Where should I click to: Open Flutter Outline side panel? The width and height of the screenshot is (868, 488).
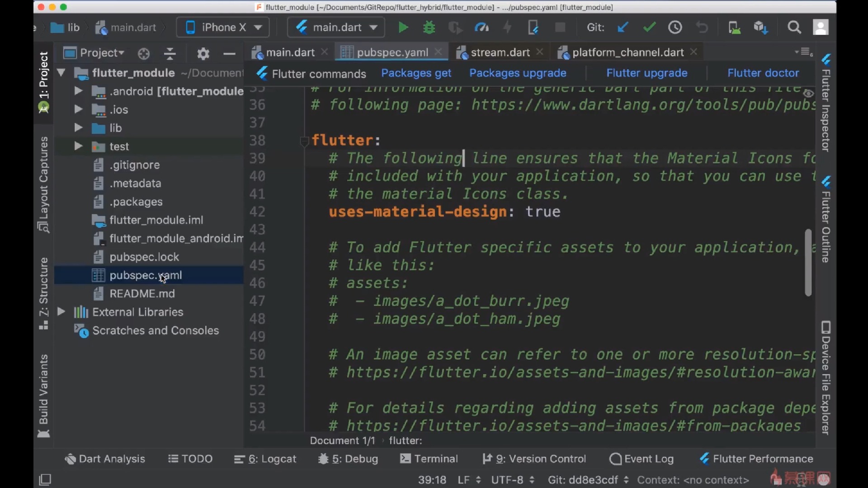point(826,219)
